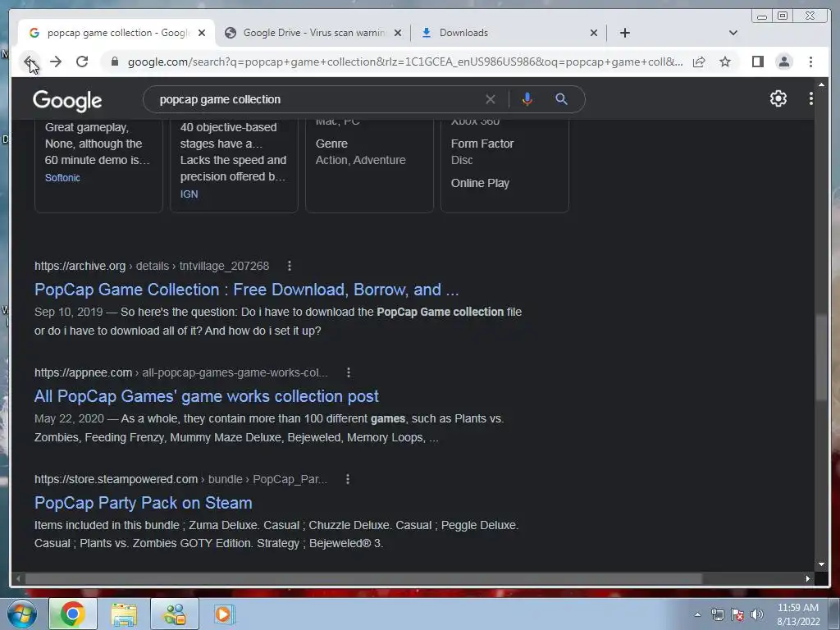Click the Genre label in the info card

(331, 144)
